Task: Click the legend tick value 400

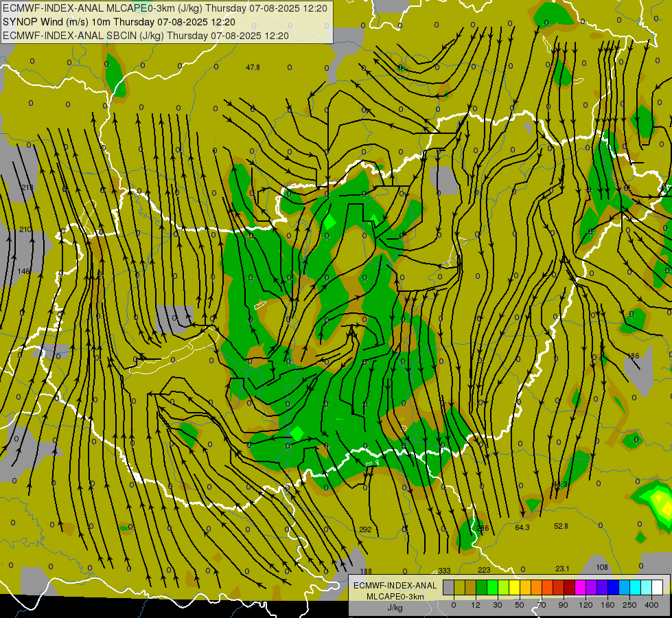Action: pyautogui.click(x=651, y=605)
